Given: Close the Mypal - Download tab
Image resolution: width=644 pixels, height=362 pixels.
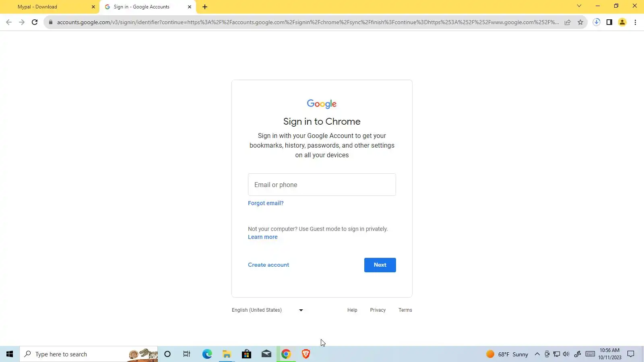Looking at the screenshot, I should click(93, 7).
